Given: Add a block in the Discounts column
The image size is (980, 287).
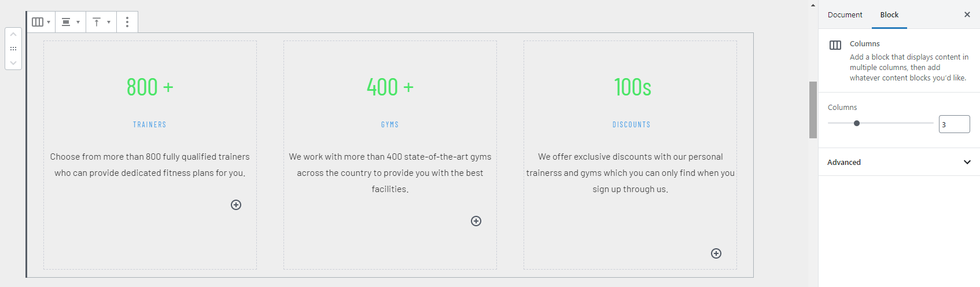Looking at the screenshot, I should (716, 253).
